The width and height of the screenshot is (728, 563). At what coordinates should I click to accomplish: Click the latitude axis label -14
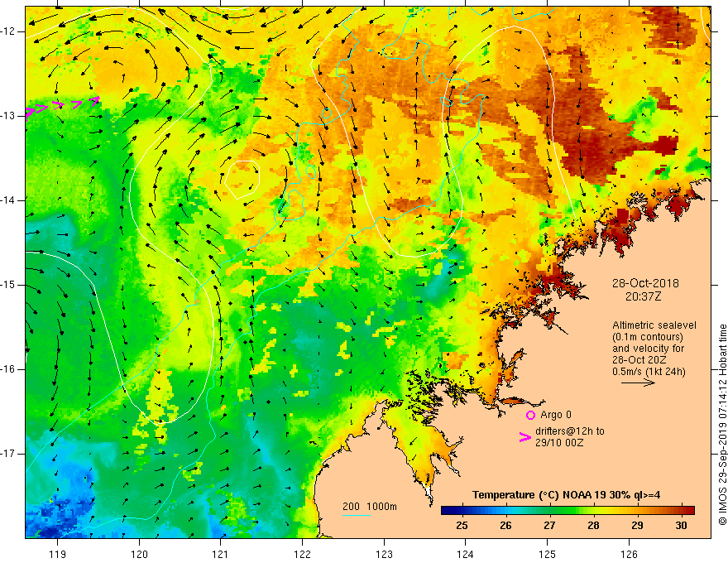(x=8, y=200)
